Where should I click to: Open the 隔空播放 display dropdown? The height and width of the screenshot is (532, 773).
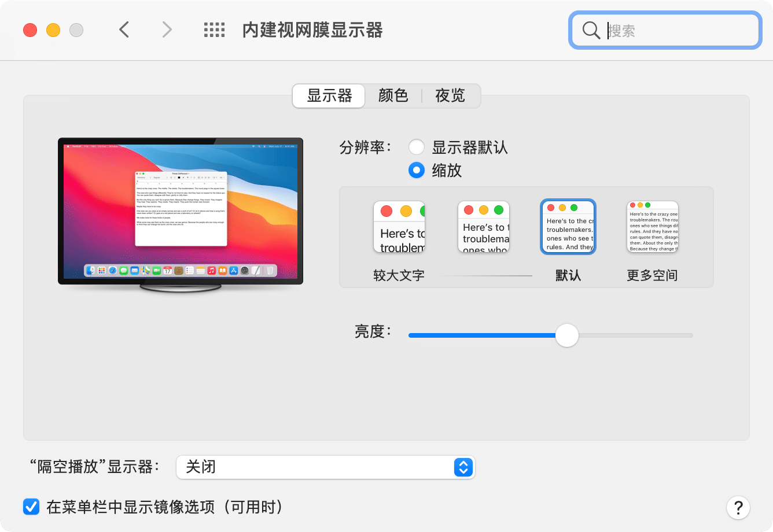(x=326, y=467)
